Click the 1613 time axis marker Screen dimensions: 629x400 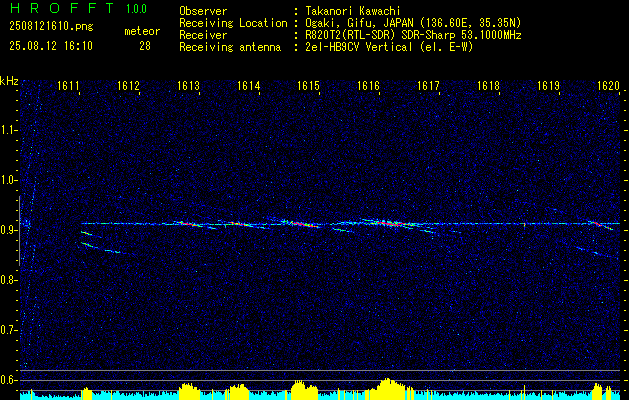click(188, 85)
